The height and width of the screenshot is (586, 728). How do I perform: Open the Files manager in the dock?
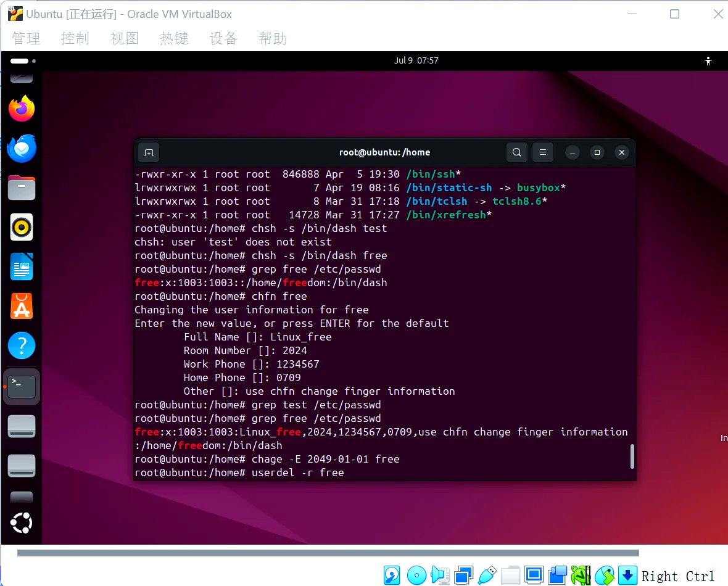point(22,188)
